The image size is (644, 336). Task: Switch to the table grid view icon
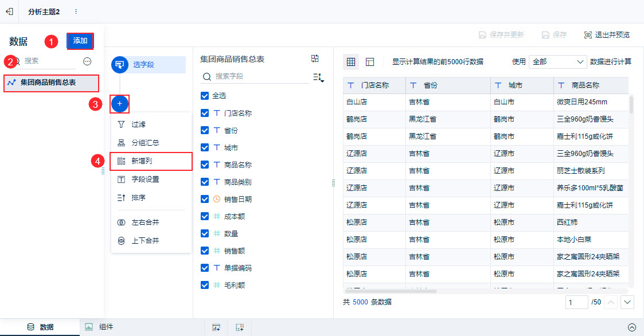coord(351,61)
